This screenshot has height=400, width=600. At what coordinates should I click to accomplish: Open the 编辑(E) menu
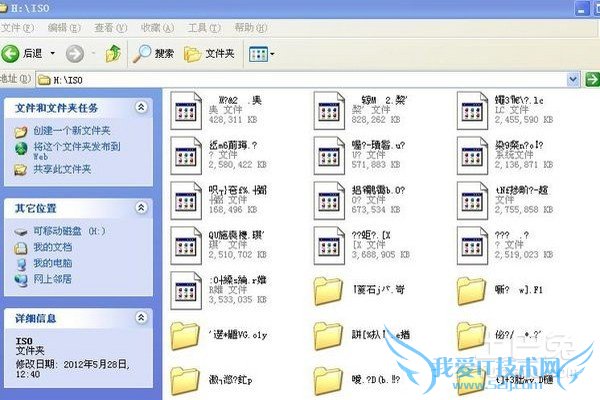64,28
